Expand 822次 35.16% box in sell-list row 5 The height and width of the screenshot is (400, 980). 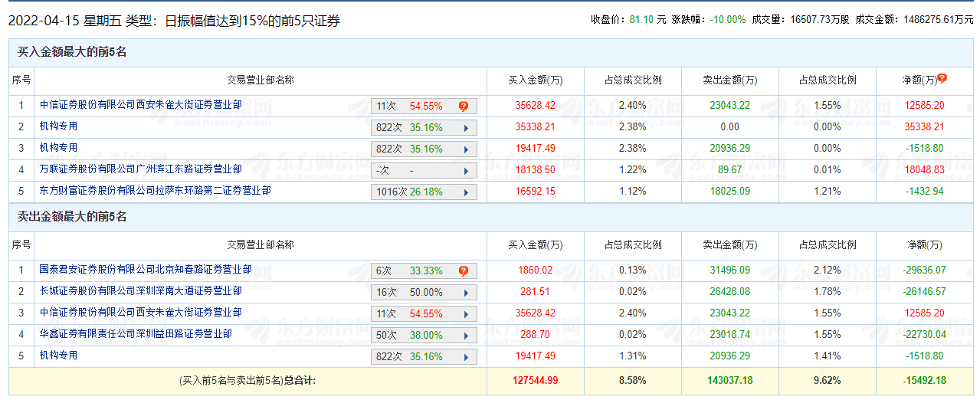pos(424,357)
